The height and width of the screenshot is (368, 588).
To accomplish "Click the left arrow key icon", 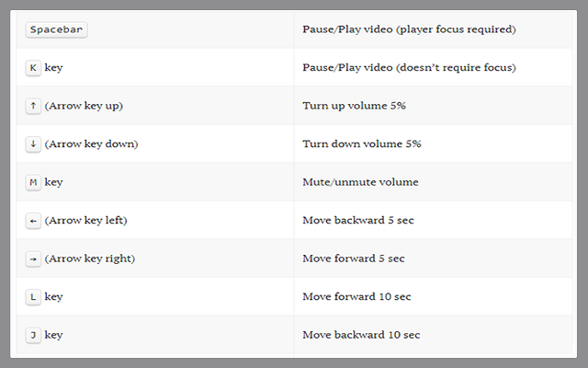I will 34,221.
